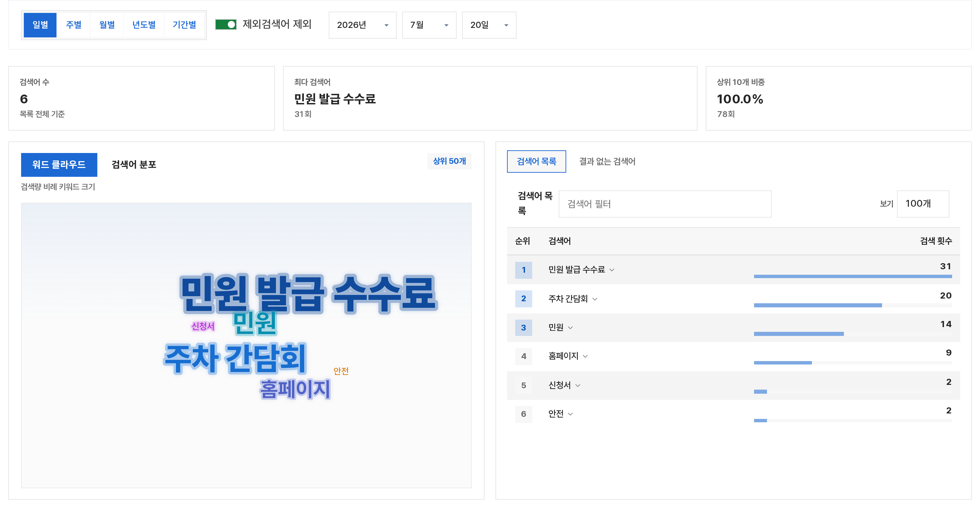Select the 일별 daily tab
The height and width of the screenshot is (527, 980).
pyautogui.click(x=40, y=25)
